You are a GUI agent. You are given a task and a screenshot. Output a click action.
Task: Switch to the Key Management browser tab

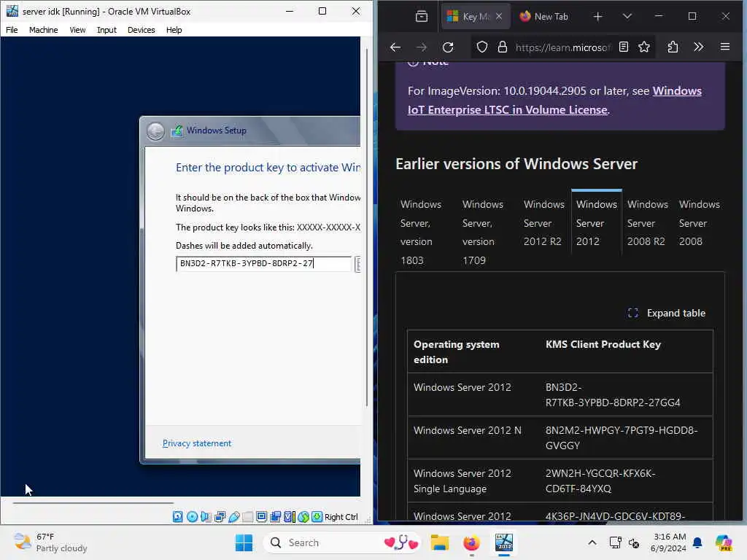pyautogui.click(x=474, y=17)
